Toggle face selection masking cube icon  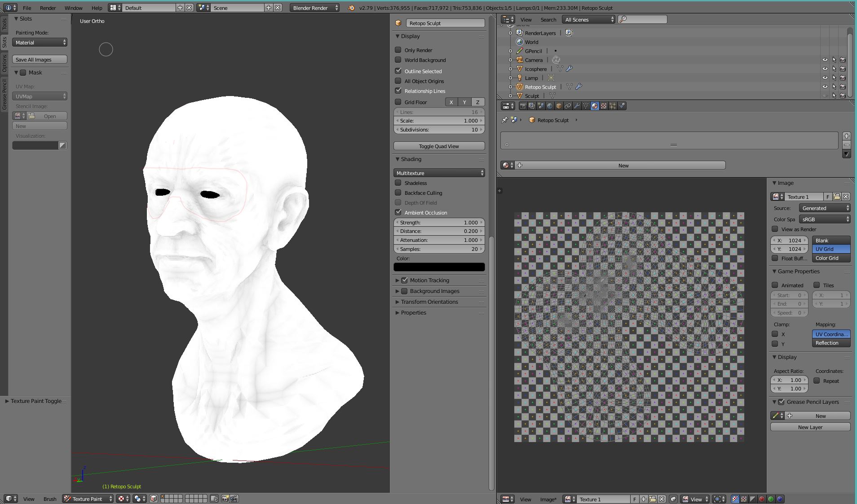154,499
